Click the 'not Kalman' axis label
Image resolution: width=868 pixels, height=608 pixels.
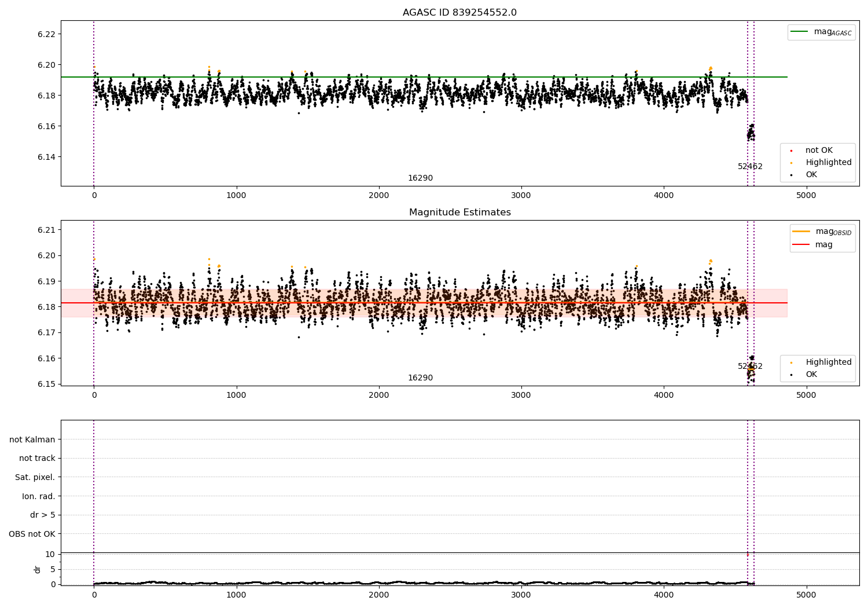point(32,439)
